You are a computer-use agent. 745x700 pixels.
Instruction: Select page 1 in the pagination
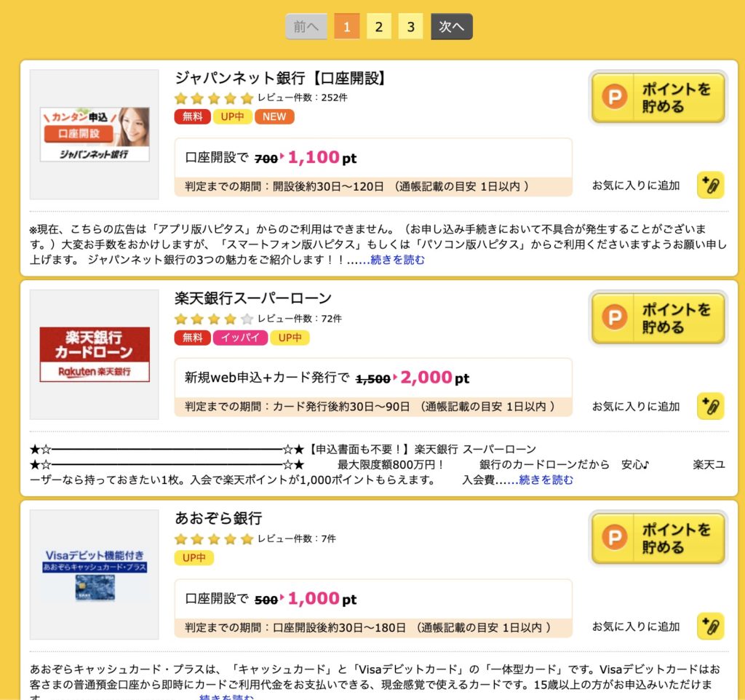tap(347, 27)
